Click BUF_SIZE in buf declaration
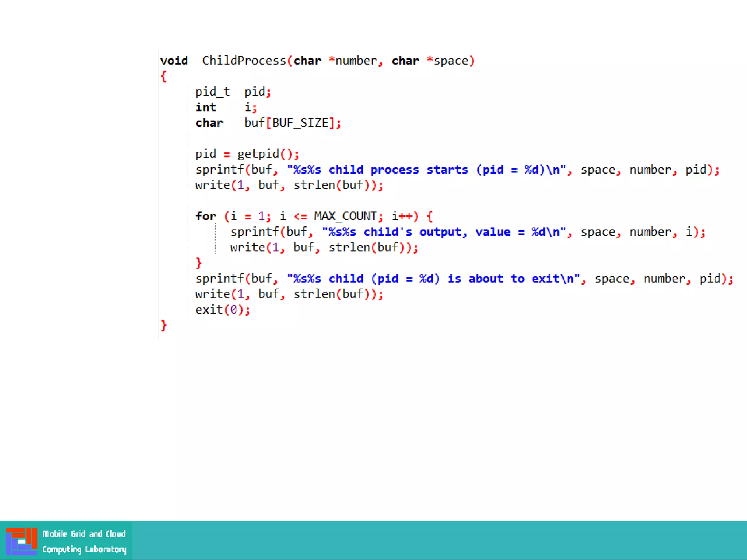This screenshot has width=747, height=560. click(x=300, y=123)
